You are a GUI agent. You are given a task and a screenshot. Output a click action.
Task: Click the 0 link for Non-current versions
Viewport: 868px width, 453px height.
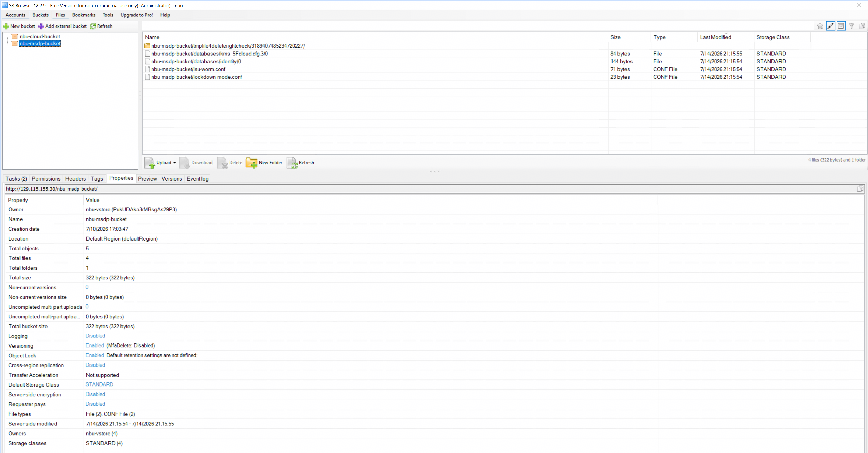tap(87, 287)
